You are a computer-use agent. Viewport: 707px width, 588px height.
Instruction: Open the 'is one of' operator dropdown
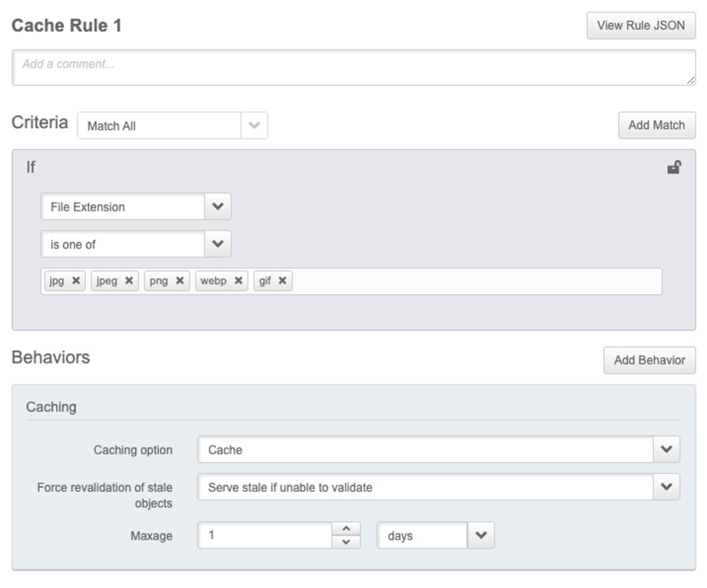(218, 244)
